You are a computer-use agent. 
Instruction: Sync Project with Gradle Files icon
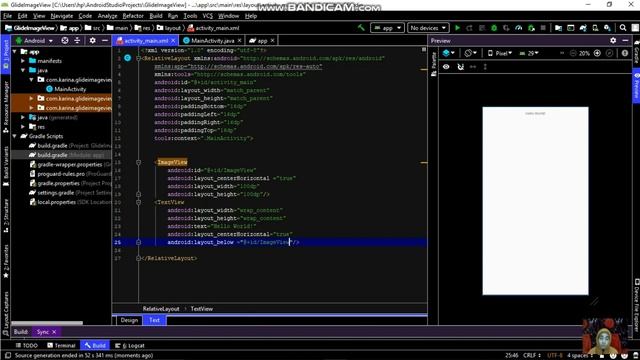click(583, 28)
